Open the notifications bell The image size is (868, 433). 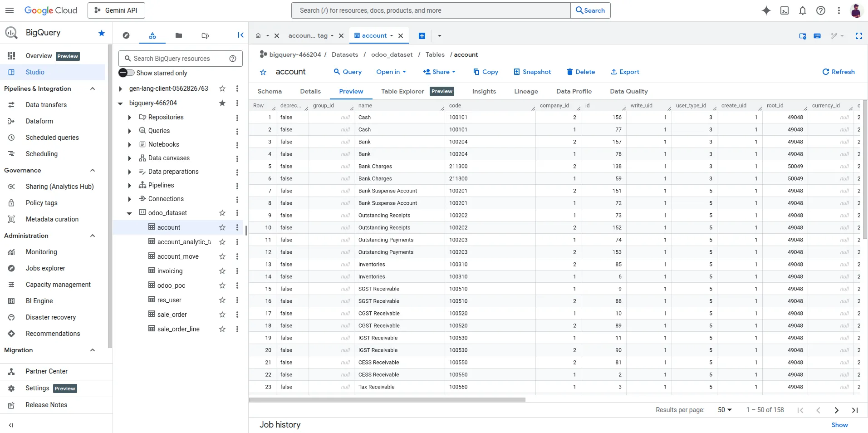tap(803, 10)
